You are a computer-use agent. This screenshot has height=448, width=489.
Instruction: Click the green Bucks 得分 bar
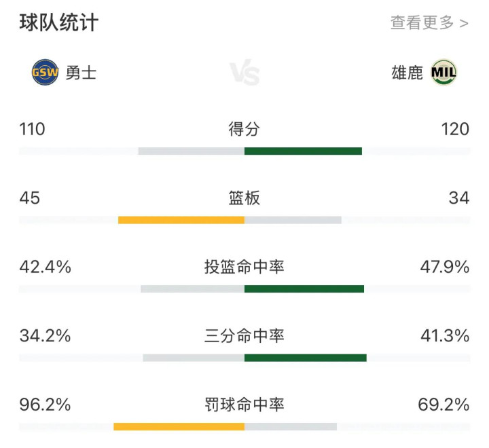(x=303, y=151)
